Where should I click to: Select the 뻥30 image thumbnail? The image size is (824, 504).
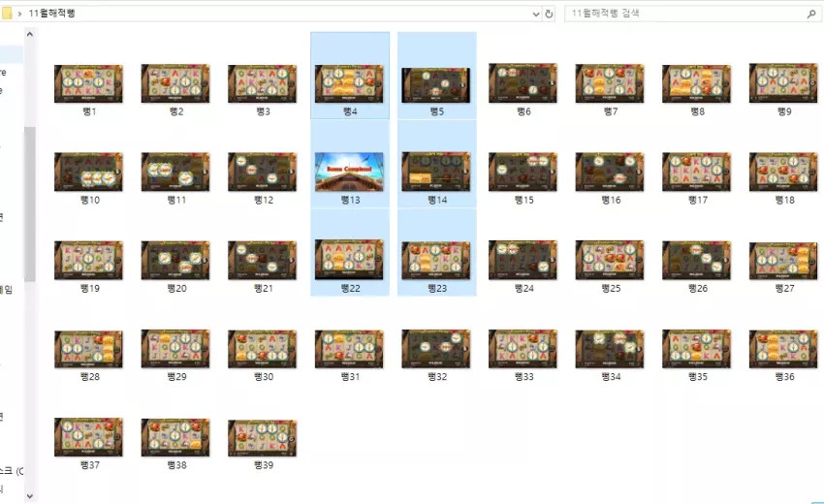tap(263, 348)
